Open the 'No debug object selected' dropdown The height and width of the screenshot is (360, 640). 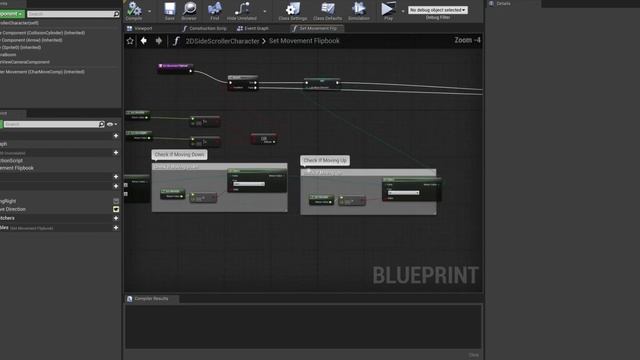438,10
